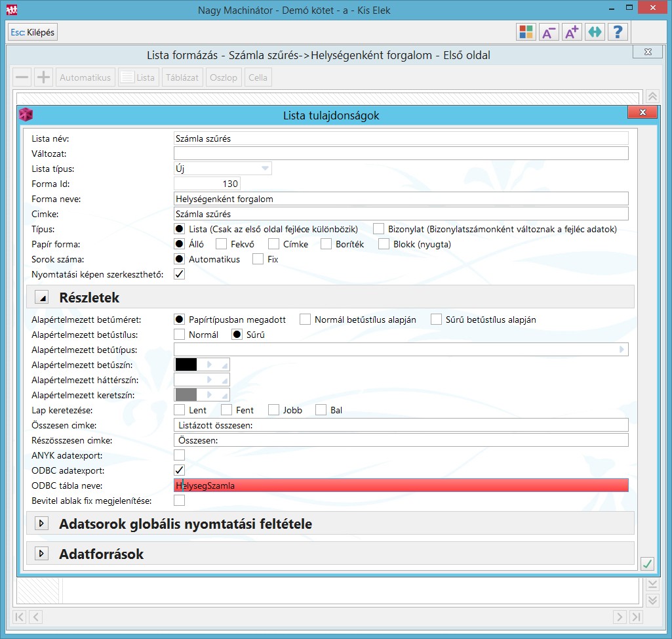Select Blokk (nyugta) paper form

[x=384, y=244]
